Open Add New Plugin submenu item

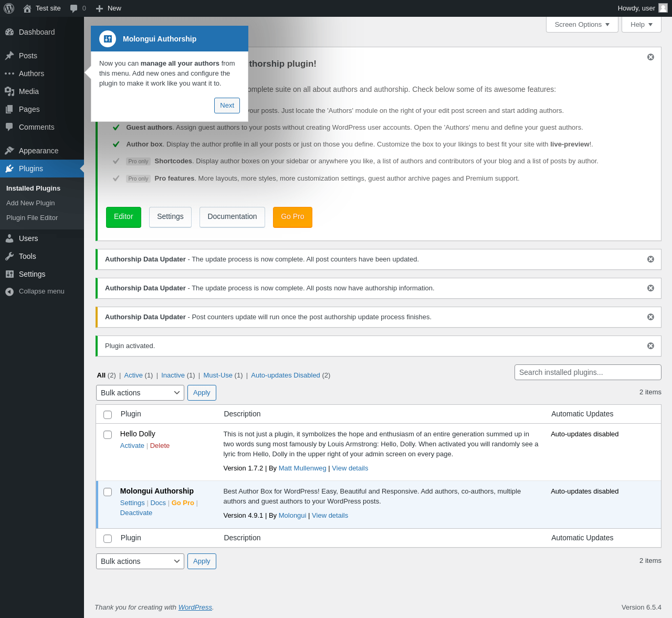(x=30, y=203)
